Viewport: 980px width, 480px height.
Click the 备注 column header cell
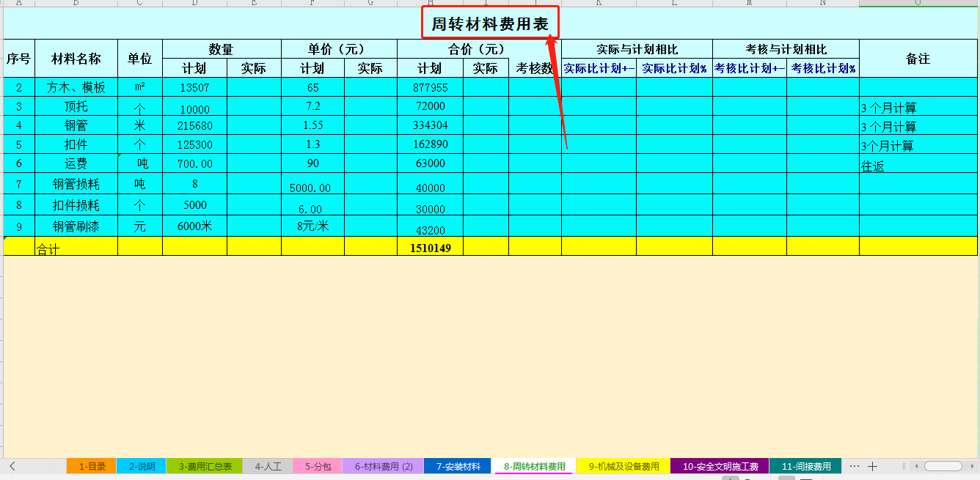point(918,59)
